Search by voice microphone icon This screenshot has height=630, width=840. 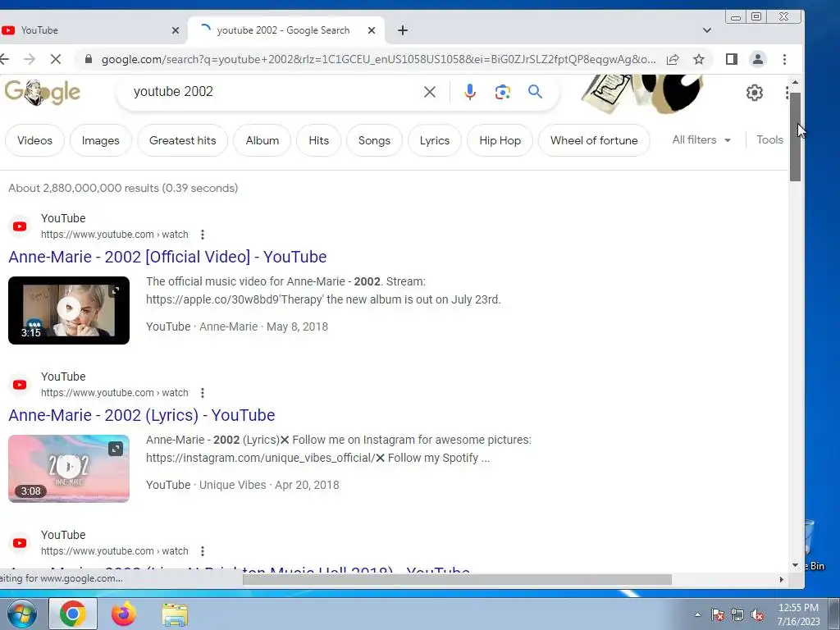(470, 92)
